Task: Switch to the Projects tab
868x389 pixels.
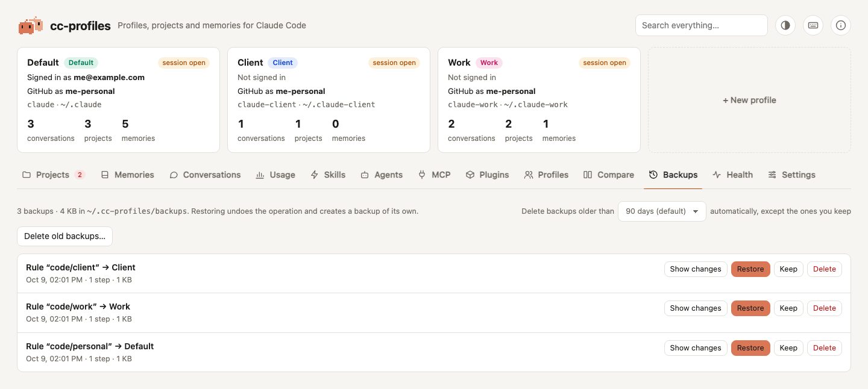Action: [53, 175]
